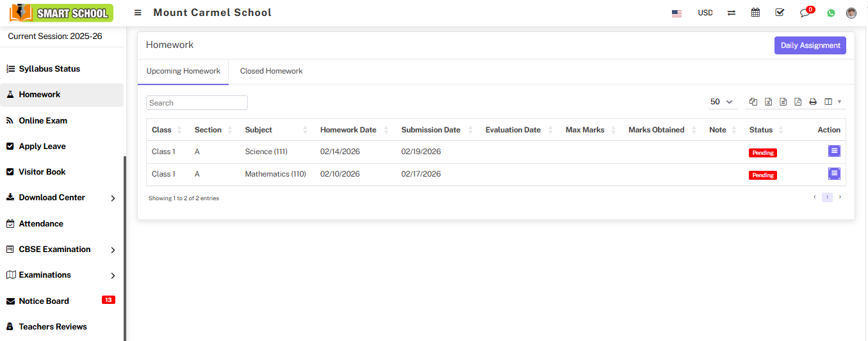Open the 50 entries-per-page dropdown
The width and height of the screenshot is (868, 341).
pos(721,102)
